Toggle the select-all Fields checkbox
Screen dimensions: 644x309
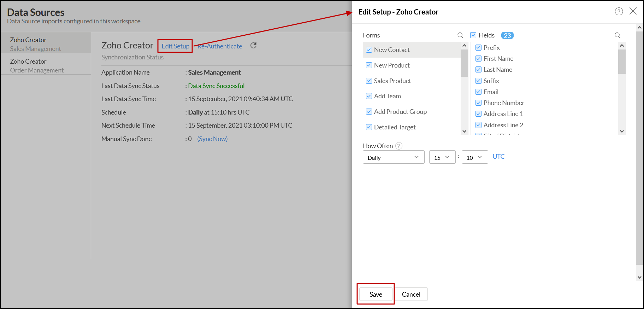coord(473,35)
